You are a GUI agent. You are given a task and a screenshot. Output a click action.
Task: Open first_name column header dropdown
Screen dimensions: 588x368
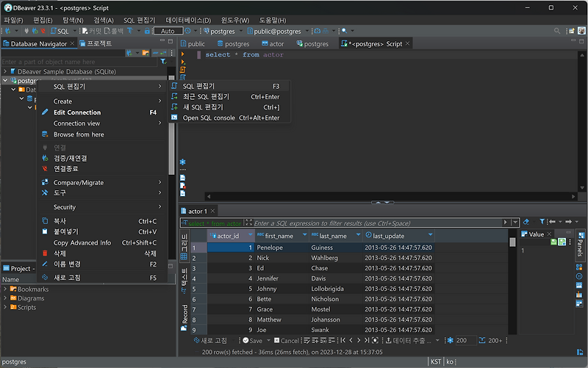(x=304, y=234)
